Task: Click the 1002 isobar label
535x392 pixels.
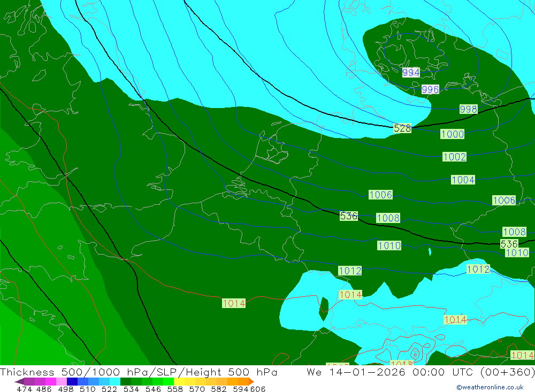Action: coord(454,157)
